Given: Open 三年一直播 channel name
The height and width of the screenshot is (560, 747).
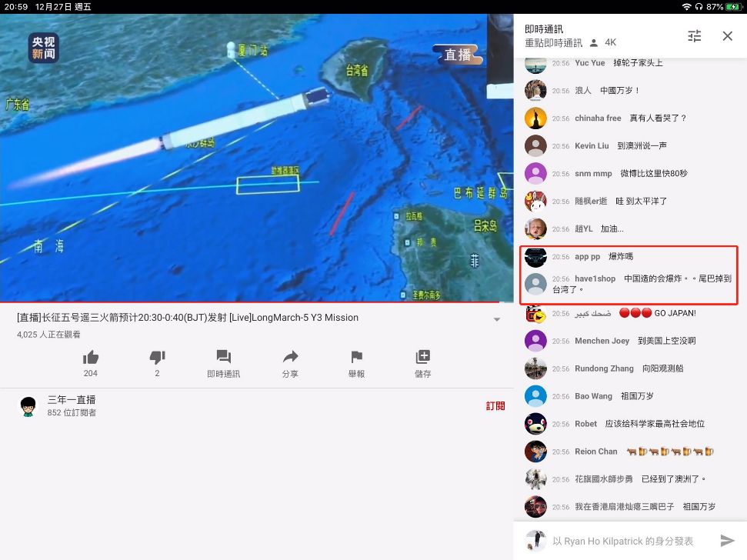Looking at the screenshot, I should 72,399.
